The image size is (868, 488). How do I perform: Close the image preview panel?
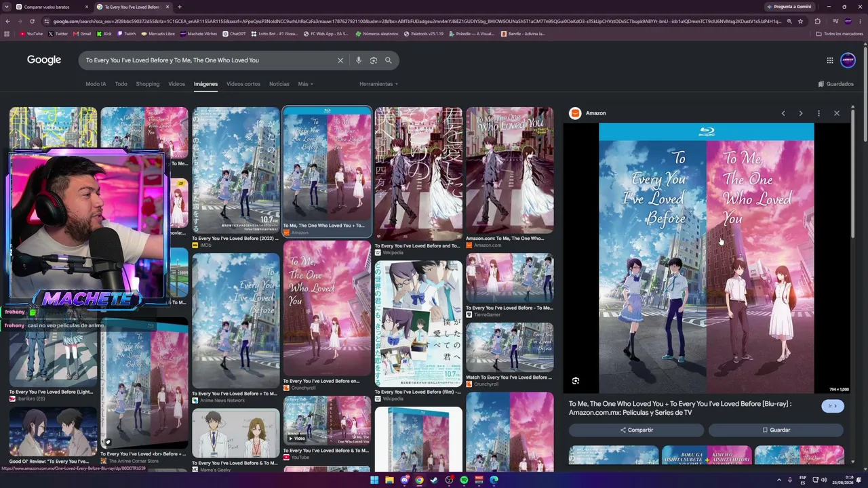(837, 113)
